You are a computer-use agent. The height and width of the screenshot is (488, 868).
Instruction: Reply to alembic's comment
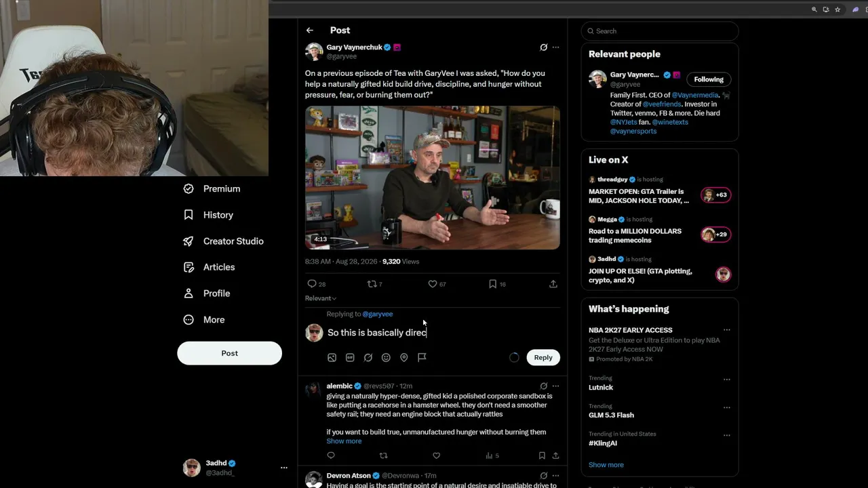[x=331, y=455]
